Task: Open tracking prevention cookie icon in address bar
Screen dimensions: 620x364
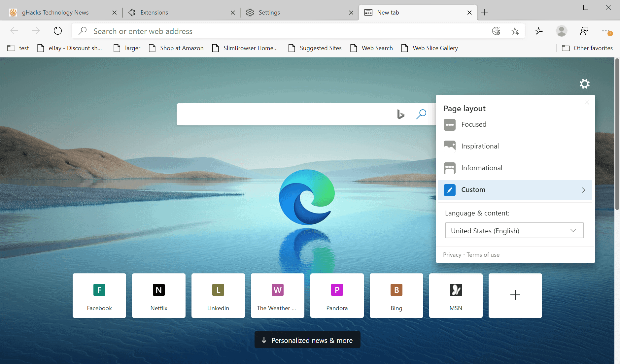Action: click(x=496, y=31)
